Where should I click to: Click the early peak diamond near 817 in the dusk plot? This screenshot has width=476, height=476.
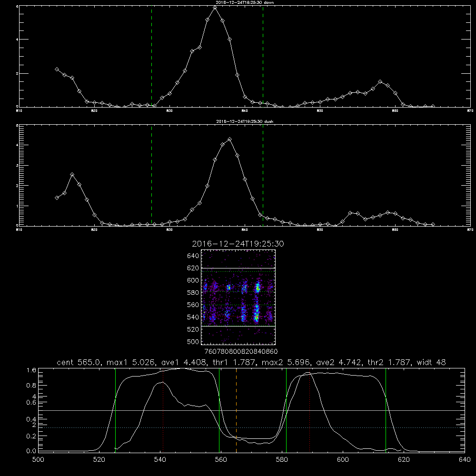72,175
